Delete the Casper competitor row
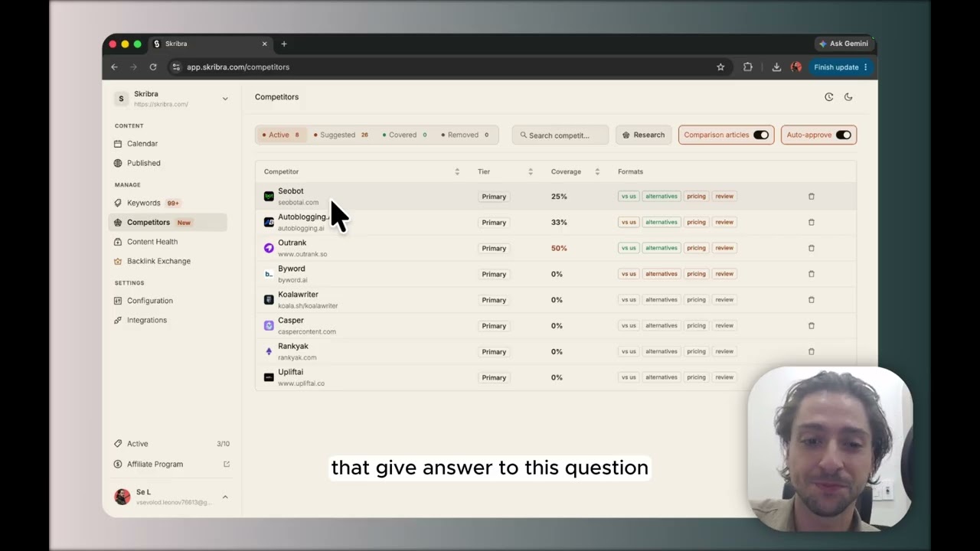Image resolution: width=980 pixels, height=551 pixels. pos(812,326)
